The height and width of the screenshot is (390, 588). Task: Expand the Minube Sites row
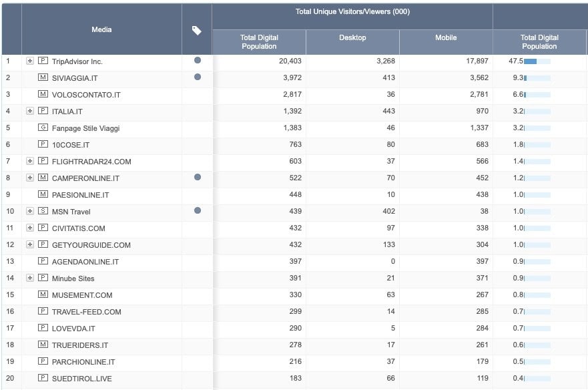pos(29,278)
